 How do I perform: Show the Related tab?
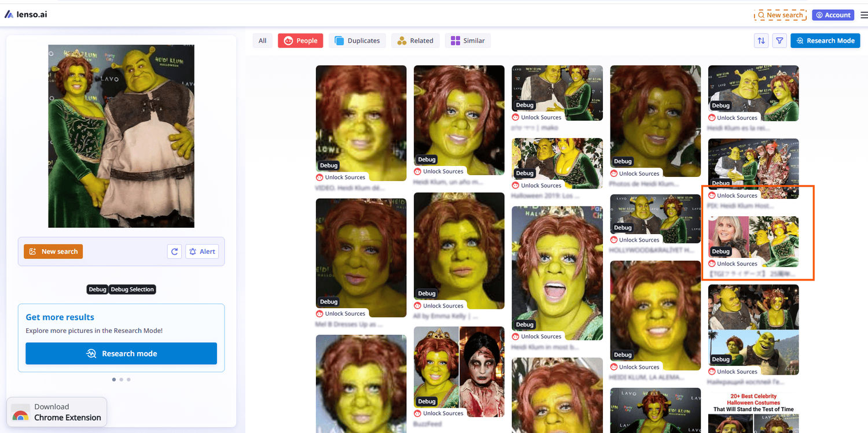(x=415, y=40)
